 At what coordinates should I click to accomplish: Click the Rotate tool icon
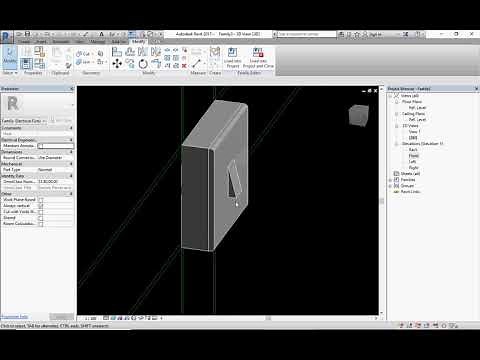(x=143, y=64)
